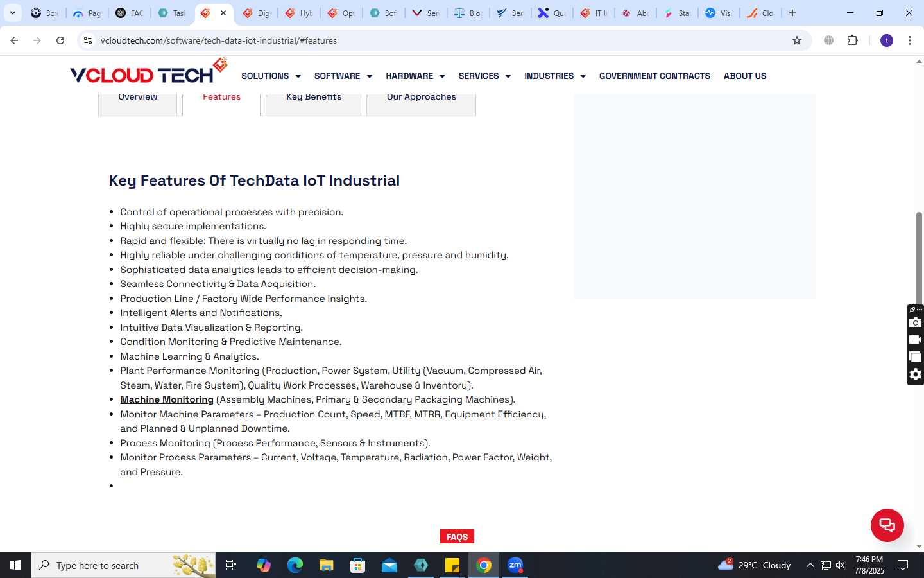Screen dimensions: 924x578
Task: Close the active browser tab
Action: 223,13
